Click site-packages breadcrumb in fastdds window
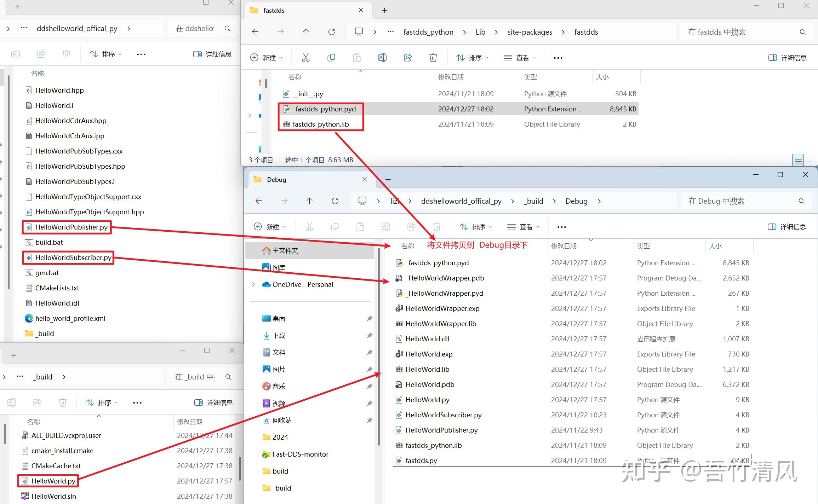 pyautogui.click(x=530, y=32)
